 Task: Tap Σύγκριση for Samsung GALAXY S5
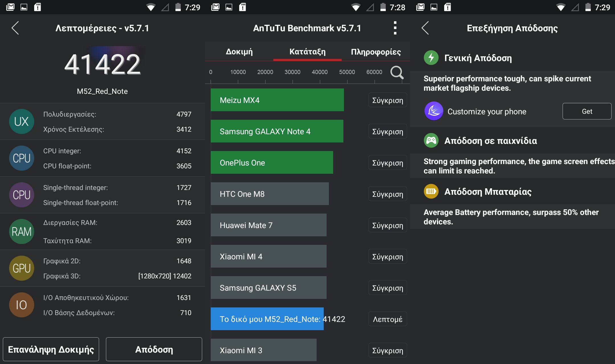pyautogui.click(x=388, y=288)
